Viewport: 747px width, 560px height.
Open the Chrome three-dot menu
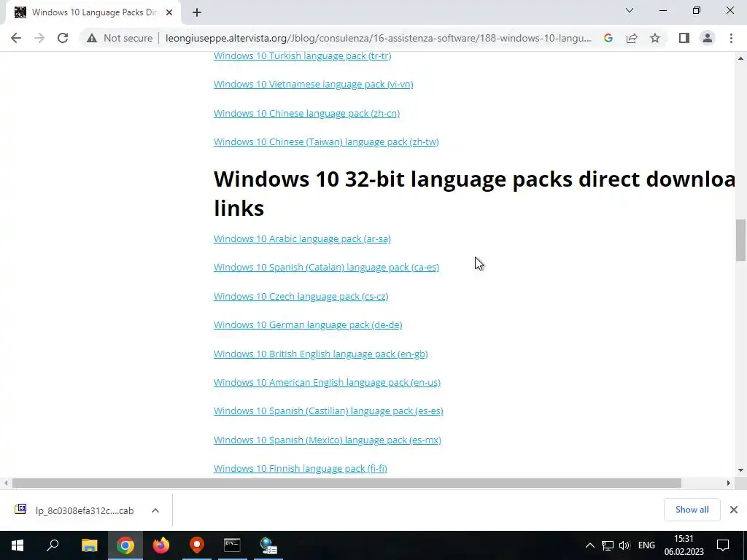(731, 38)
